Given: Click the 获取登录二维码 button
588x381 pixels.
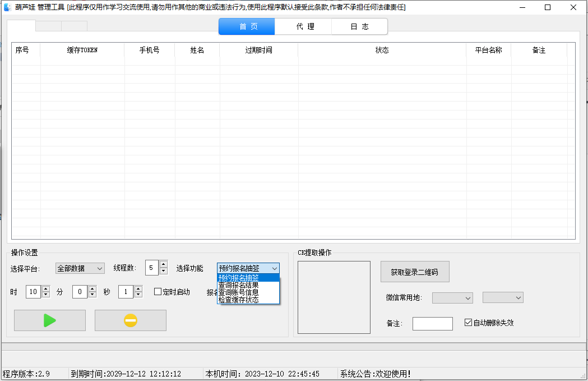Looking at the screenshot, I should 415,272.
